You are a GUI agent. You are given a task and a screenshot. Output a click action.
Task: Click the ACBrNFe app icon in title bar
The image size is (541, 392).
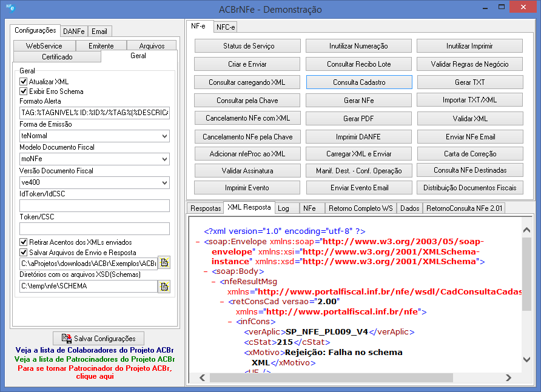[10, 8]
